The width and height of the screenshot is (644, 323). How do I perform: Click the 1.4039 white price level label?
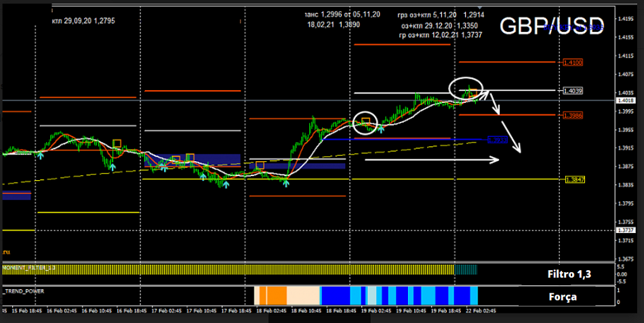(573, 90)
